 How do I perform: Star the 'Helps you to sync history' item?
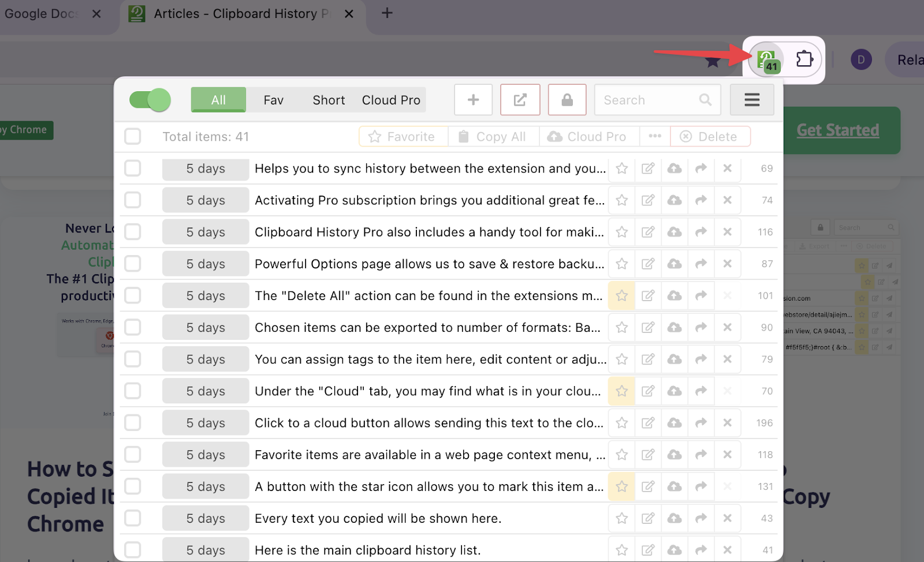(x=622, y=168)
